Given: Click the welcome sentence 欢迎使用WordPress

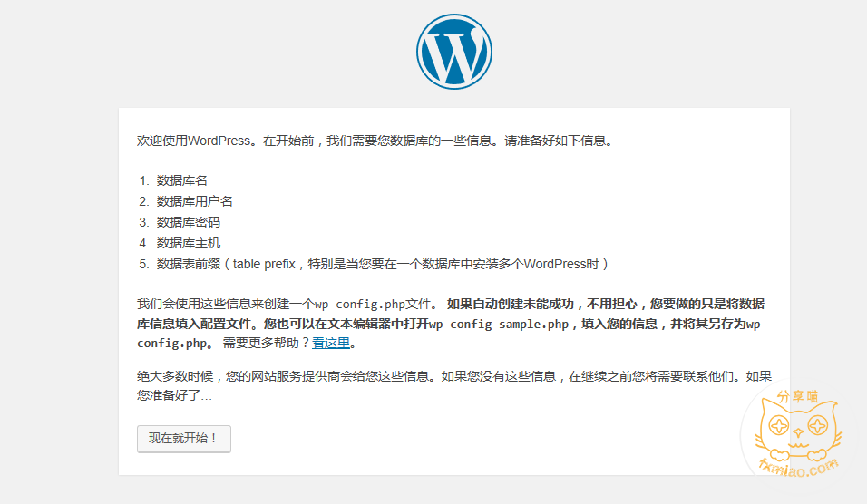Looking at the screenshot, I should pos(376,141).
